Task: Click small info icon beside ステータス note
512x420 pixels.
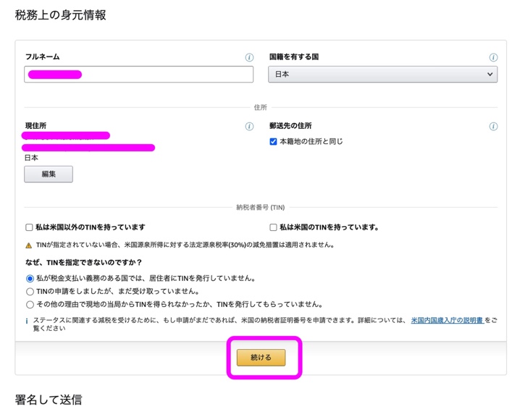Action: [27, 320]
